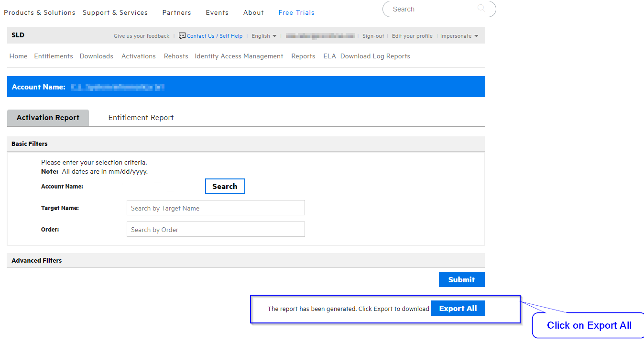Open the English language dropdown

(x=264, y=35)
